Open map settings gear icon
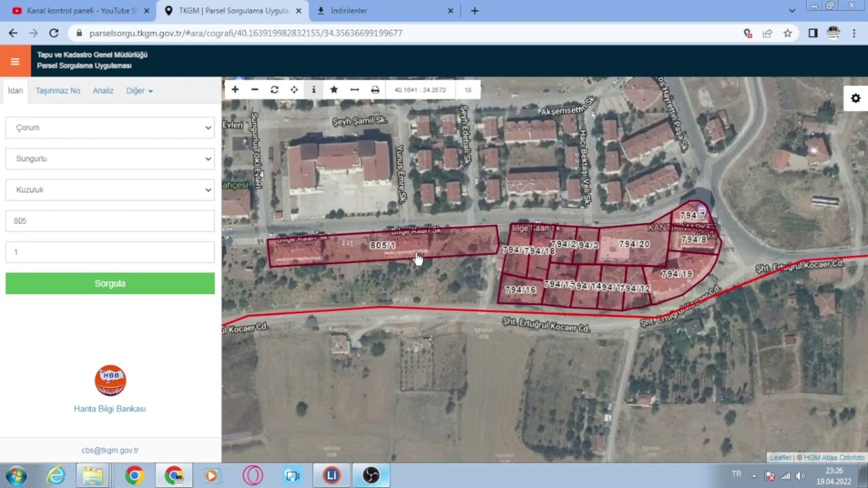The image size is (868, 488). [x=856, y=98]
